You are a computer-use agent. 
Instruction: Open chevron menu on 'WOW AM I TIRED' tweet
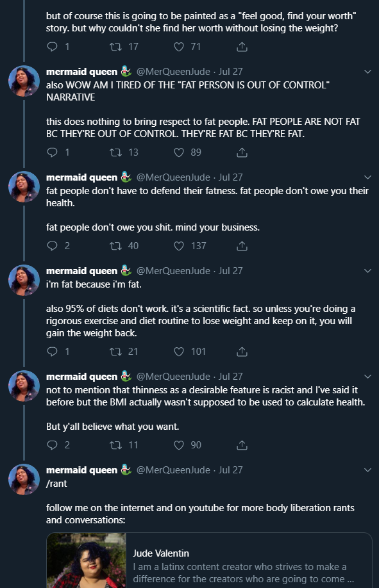pyautogui.click(x=367, y=72)
